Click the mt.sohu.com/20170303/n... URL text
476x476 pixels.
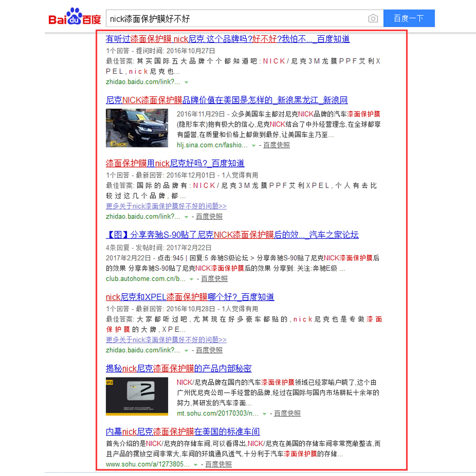coord(218,414)
